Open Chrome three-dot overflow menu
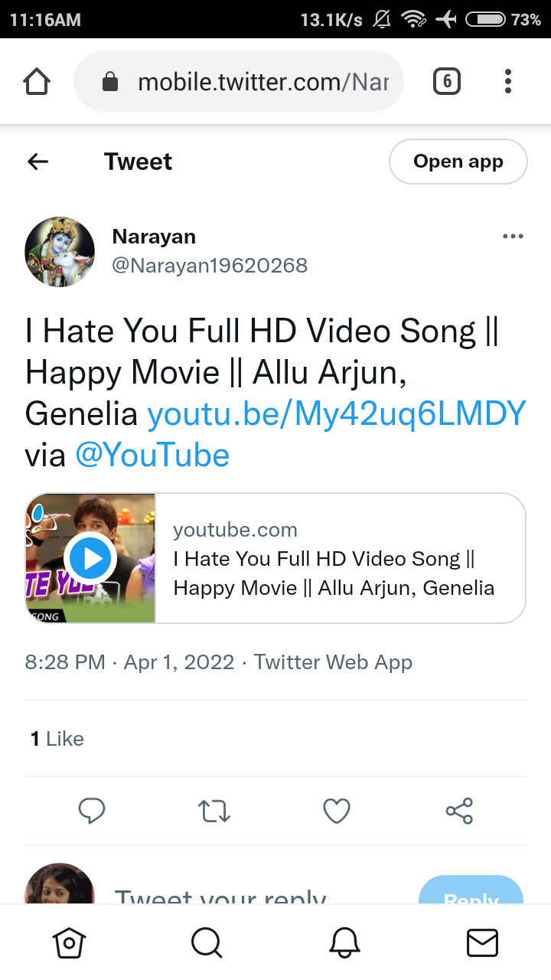551x980 pixels. tap(508, 81)
